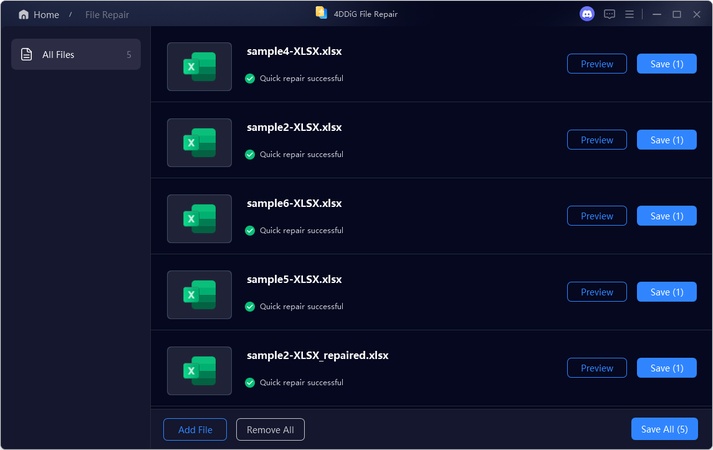
Task: Click the Remove All button
Action: (x=270, y=430)
